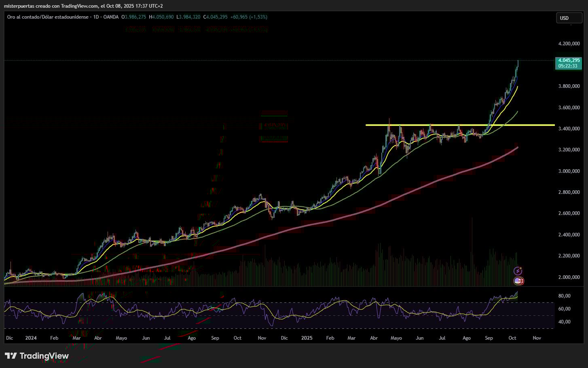The width and height of the screenshot is (588, 368).
Task: Select the yellow horizontal resistance line
Action: [460, 125]
